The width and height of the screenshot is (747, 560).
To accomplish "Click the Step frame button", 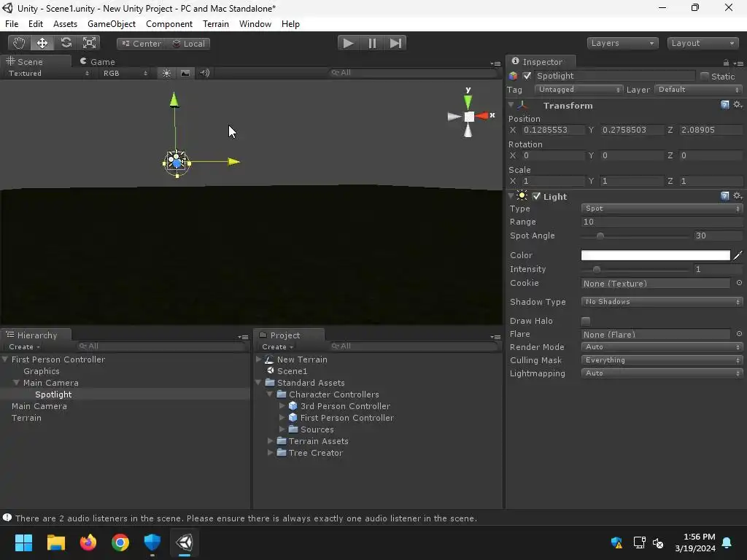I will coord(395,43).
